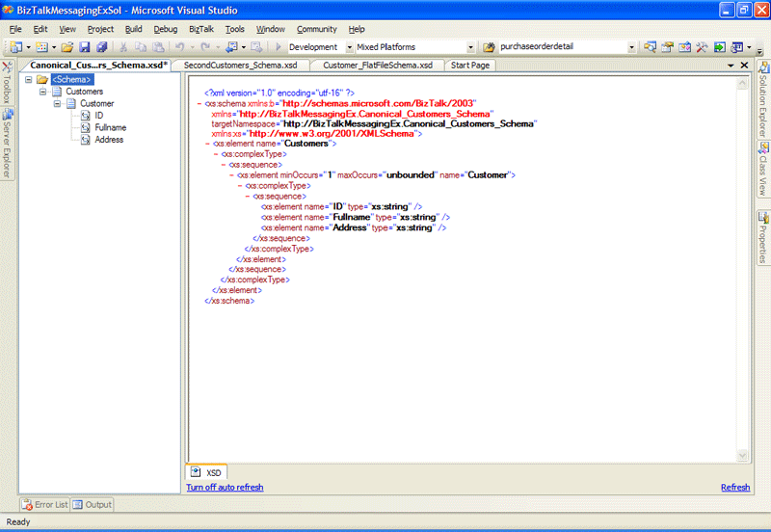771x532 pixels.
Task: Select the Fullname element in tree
Action: coord(110,127)
